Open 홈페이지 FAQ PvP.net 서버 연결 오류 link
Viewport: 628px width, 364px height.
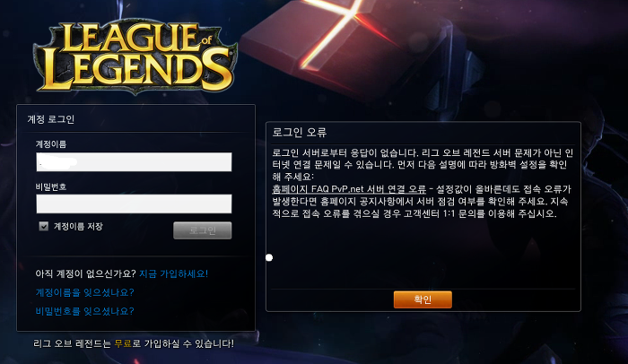tap(349, 189)
